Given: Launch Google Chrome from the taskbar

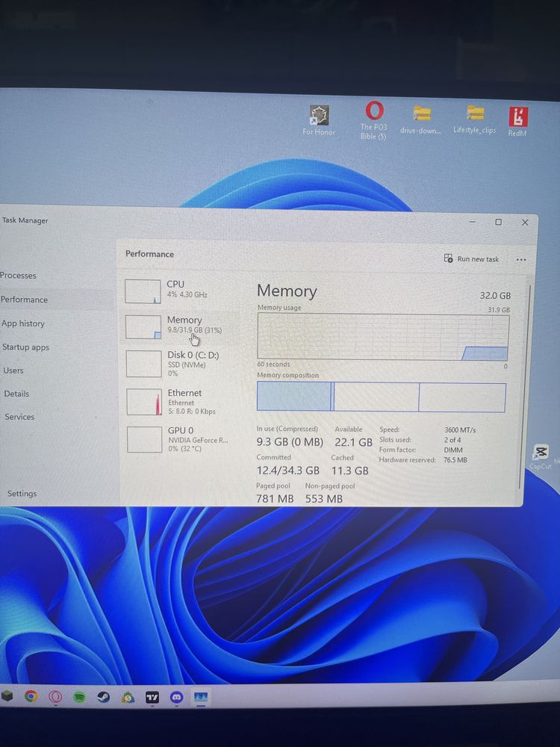Looking at the screenshot, I should [31, 696].
